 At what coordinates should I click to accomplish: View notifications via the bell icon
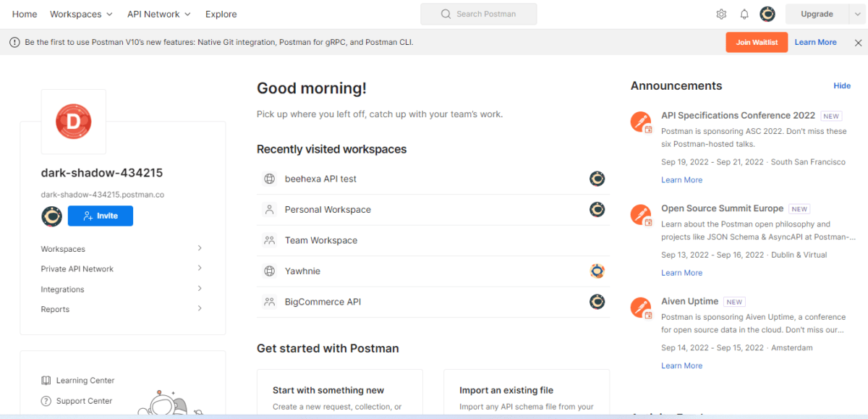click(x=744, y=14)
